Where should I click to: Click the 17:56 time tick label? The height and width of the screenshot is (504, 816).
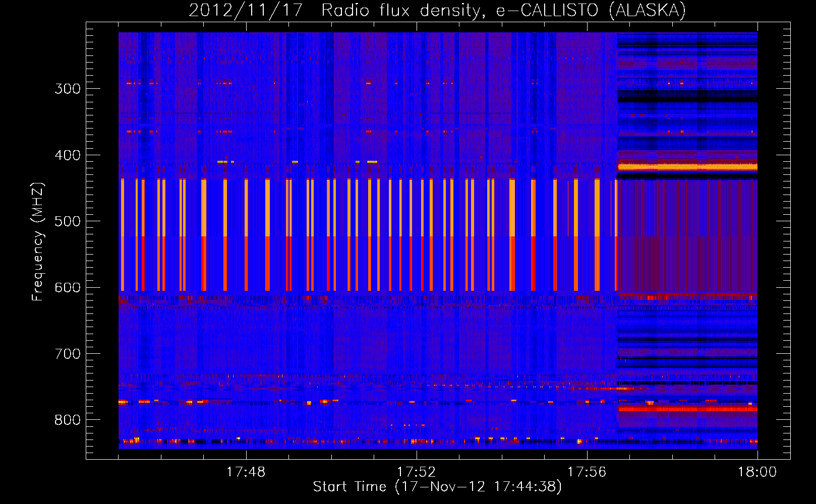[587, 472]
